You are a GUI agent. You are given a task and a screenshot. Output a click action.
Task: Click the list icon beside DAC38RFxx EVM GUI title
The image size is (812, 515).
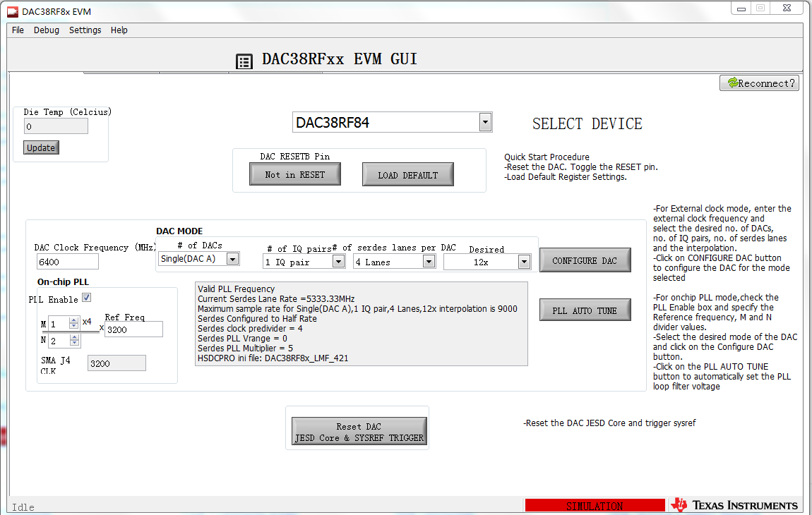click(244, 61)
